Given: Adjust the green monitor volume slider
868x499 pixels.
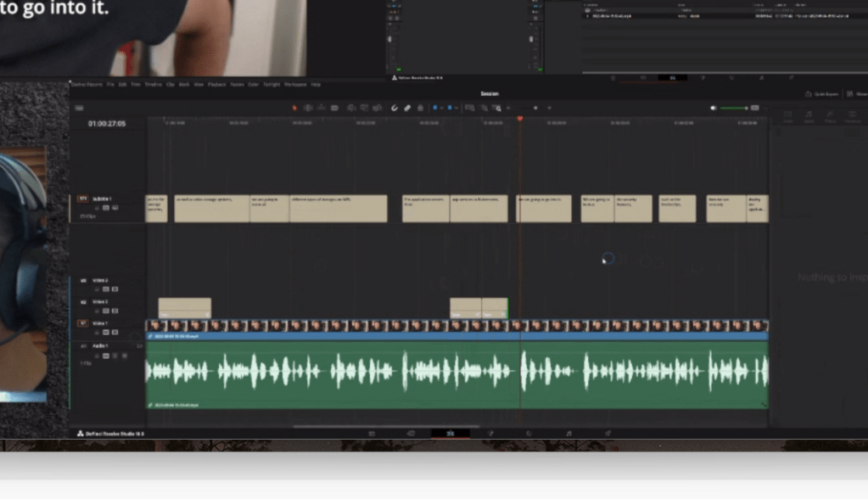Looking at the screenshot, I should pyautogui.click(x=734, y=108).
